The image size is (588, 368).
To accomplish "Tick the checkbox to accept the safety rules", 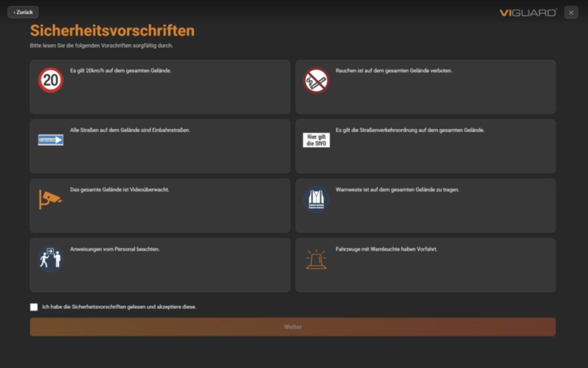I will point(34,307).
